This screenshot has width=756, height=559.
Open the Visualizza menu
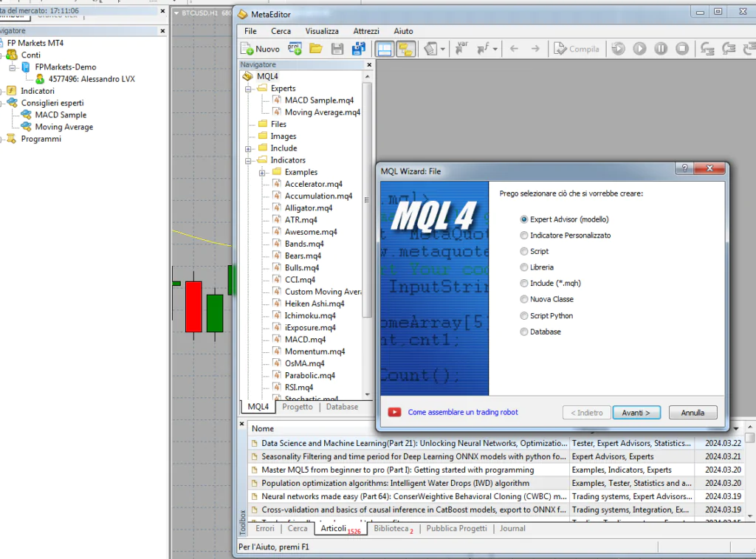(x=322, y=31)
